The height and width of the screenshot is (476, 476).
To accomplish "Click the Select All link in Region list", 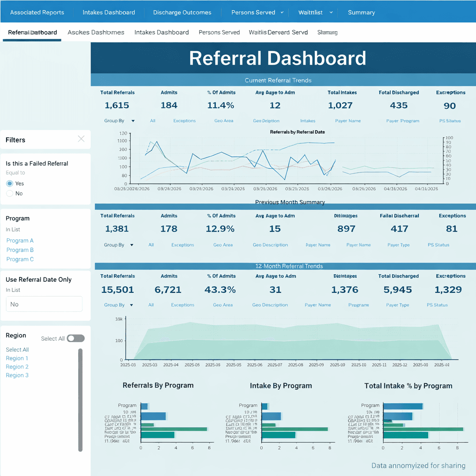I will tap(17, 350).
